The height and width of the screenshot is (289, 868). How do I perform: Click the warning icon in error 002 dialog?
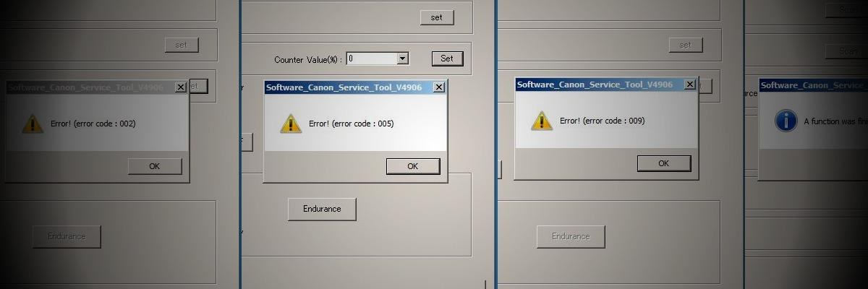[33, 124]
